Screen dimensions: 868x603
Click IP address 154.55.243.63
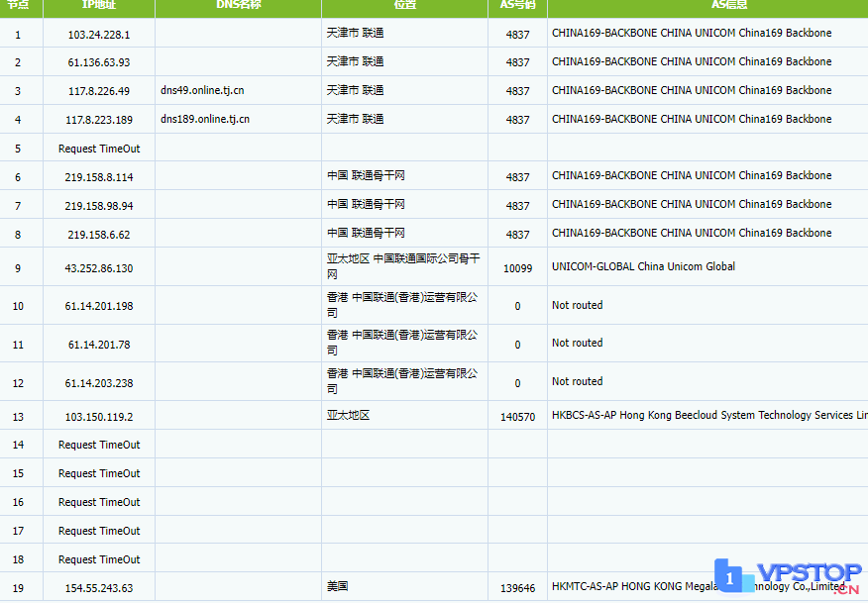[99, 588]
